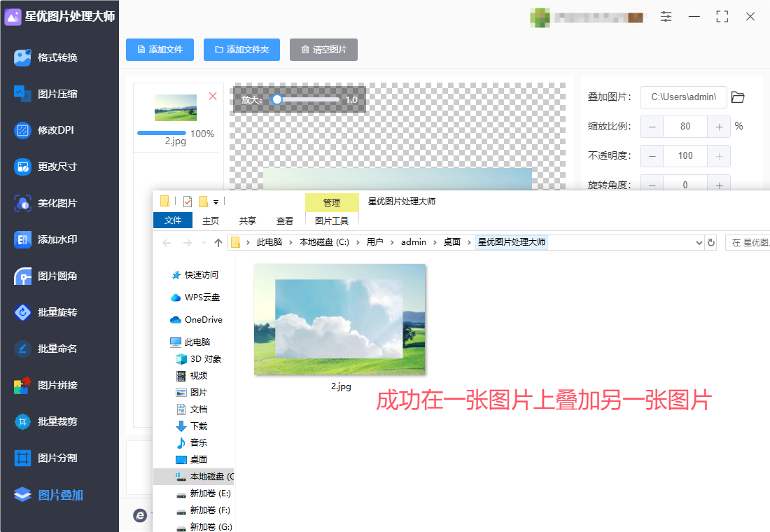Select 此电脑 in navigation pane
The width and height of the screenshot is (770, 532).
coord(190,342)
